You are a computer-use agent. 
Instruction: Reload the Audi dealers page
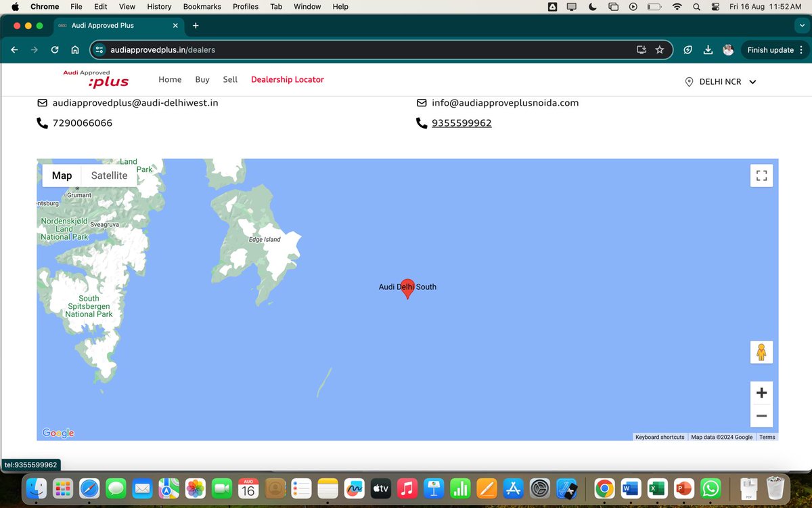[x=55, y=49]
